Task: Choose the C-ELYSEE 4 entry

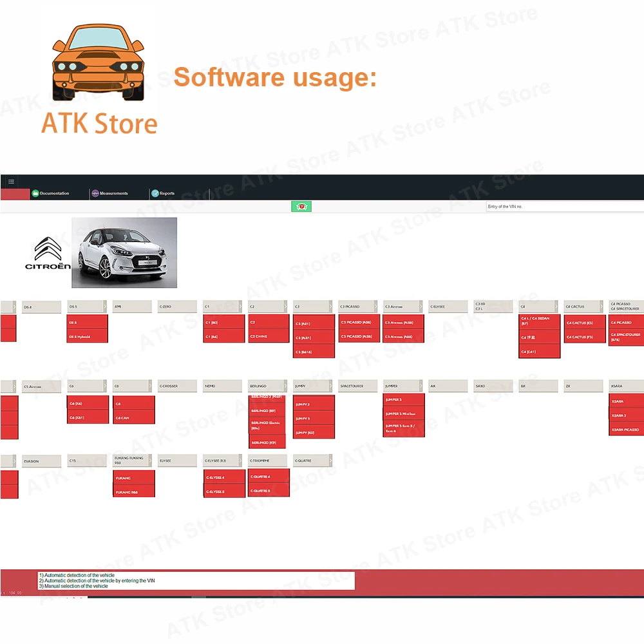Action: pos(224,477)
